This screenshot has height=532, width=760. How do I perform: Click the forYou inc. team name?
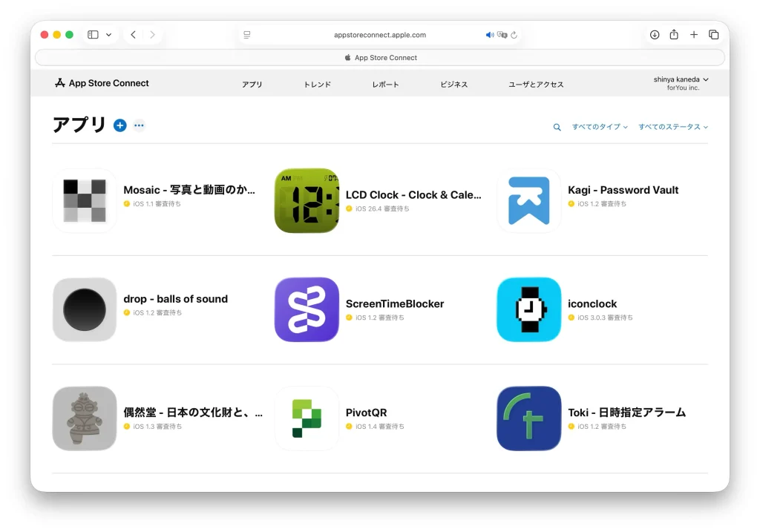(683, 88)
